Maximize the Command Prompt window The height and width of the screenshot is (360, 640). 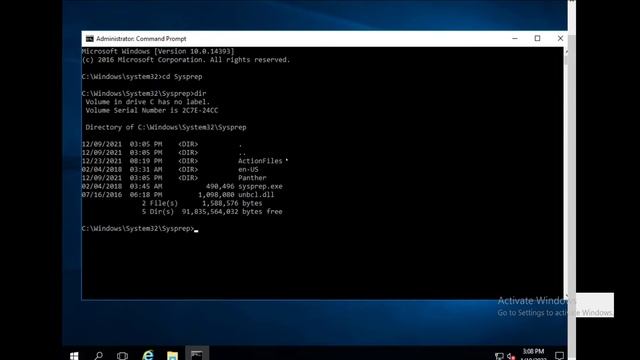pyautogui.click(x=537, y=38)
